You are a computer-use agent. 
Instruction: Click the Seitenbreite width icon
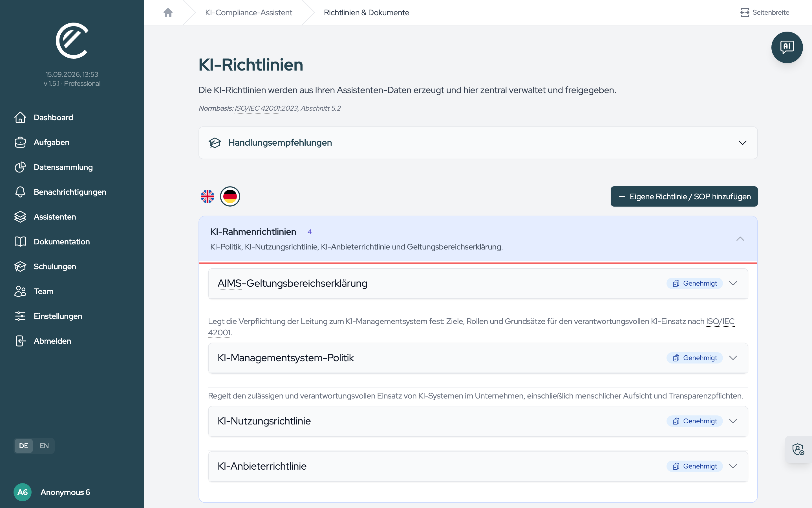(745, 12)
